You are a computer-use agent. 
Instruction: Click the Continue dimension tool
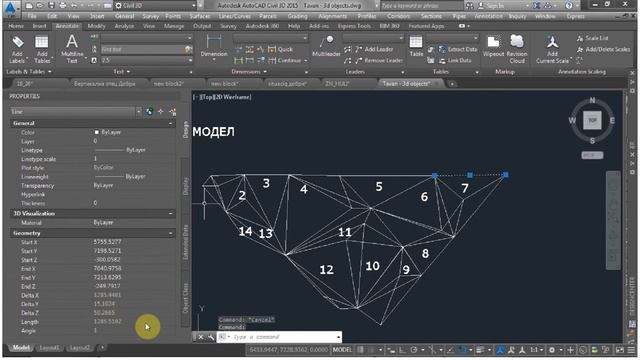pos(285,60)
